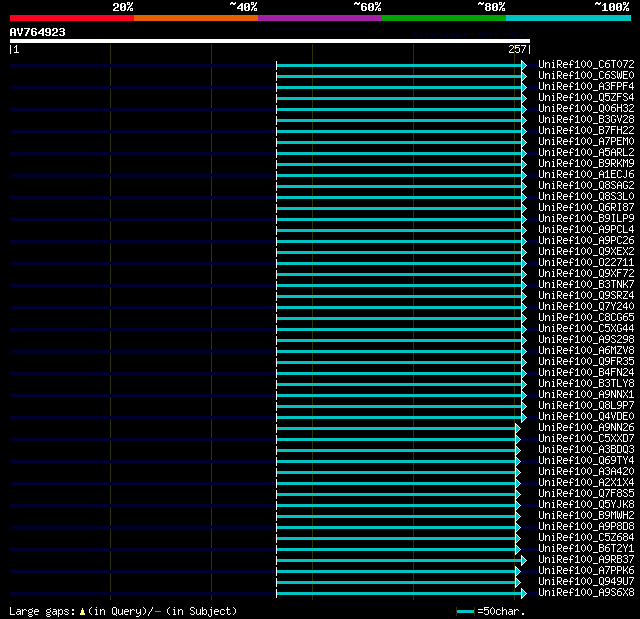Image resolution: width=640 pixels, height=619 pixels.
Task: Click the UniRef100_A9P8D8 label
Action: tap(586, 527)
